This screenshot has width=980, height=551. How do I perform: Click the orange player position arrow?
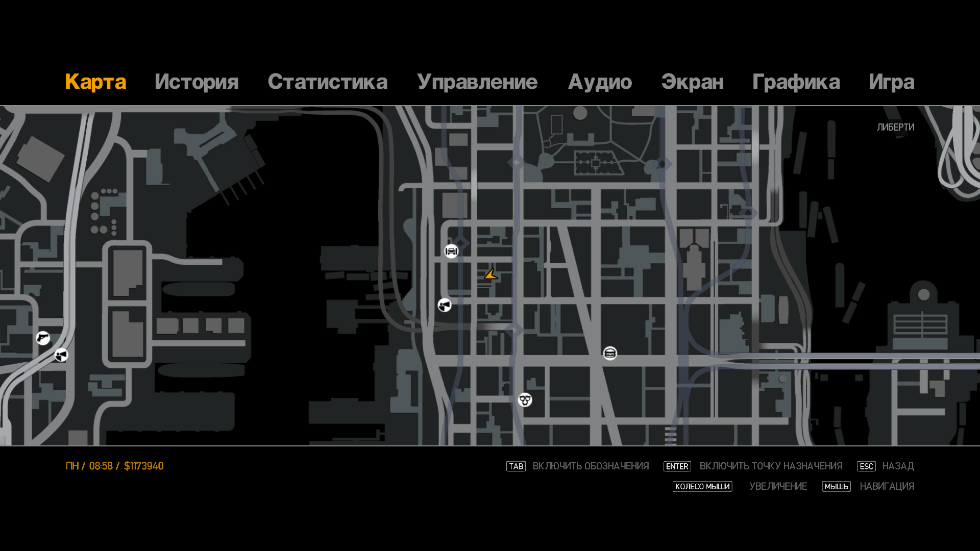(x=491, y=274)
